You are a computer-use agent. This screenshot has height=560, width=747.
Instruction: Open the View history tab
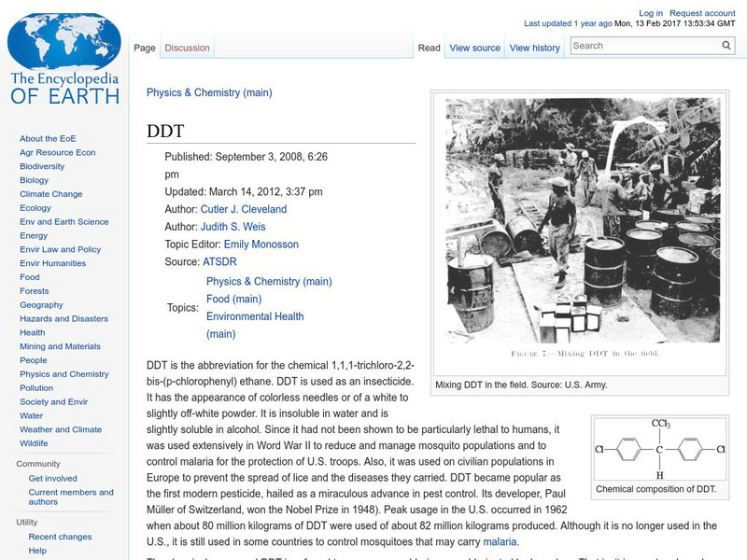click(x=533, y=48)
